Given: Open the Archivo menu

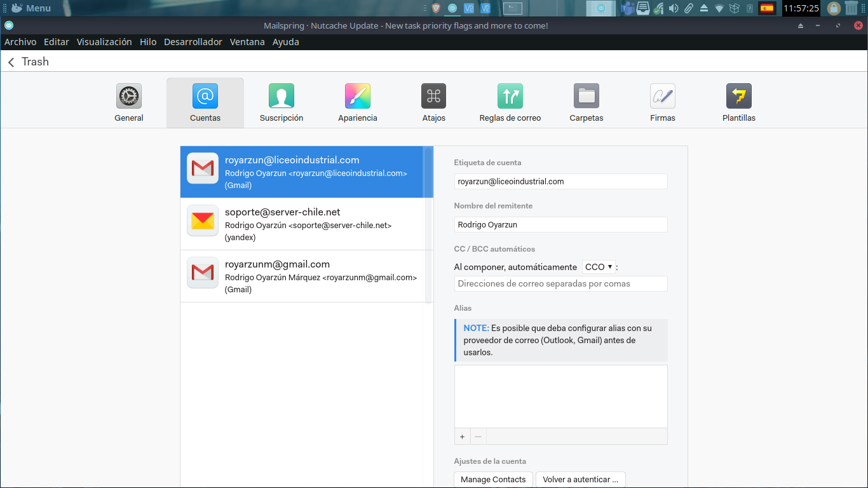Looking at the screenshot, I should [20, 42].
